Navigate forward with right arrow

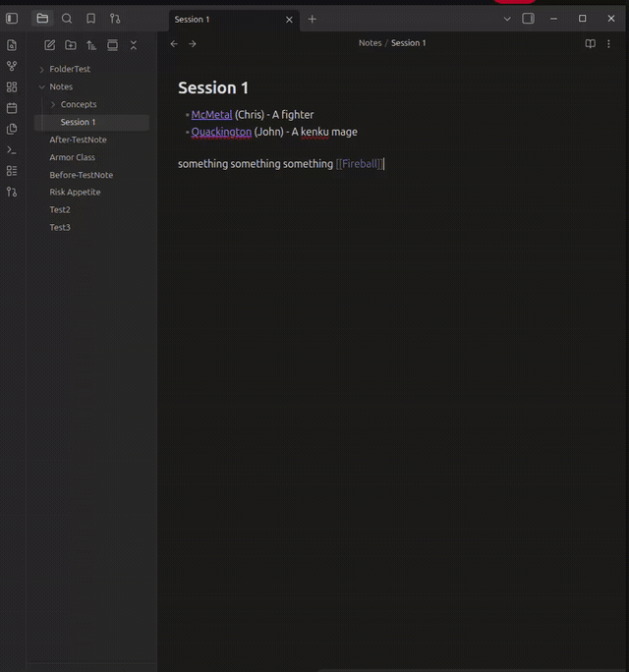(x=193, y=43)
